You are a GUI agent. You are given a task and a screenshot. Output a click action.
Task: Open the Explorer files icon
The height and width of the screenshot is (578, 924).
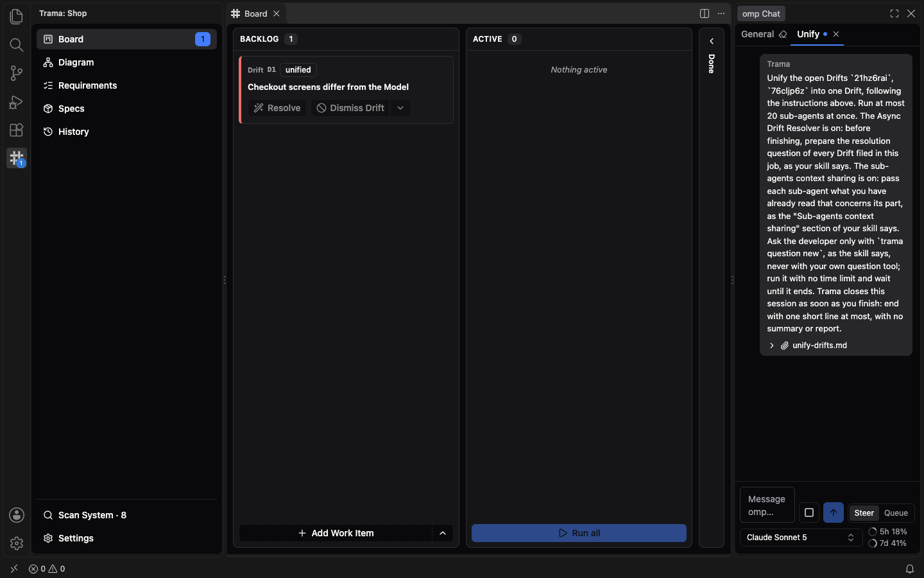[17, 16]
